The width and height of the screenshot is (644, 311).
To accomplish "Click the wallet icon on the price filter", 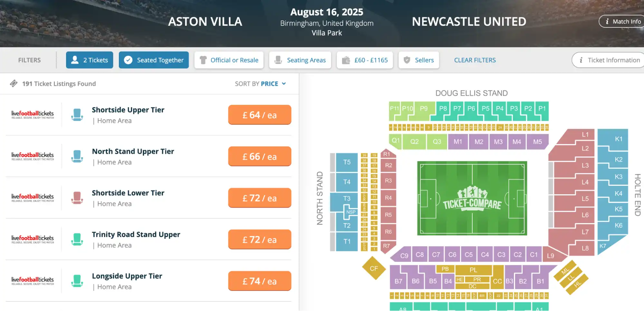I will [x=347, y=60].
